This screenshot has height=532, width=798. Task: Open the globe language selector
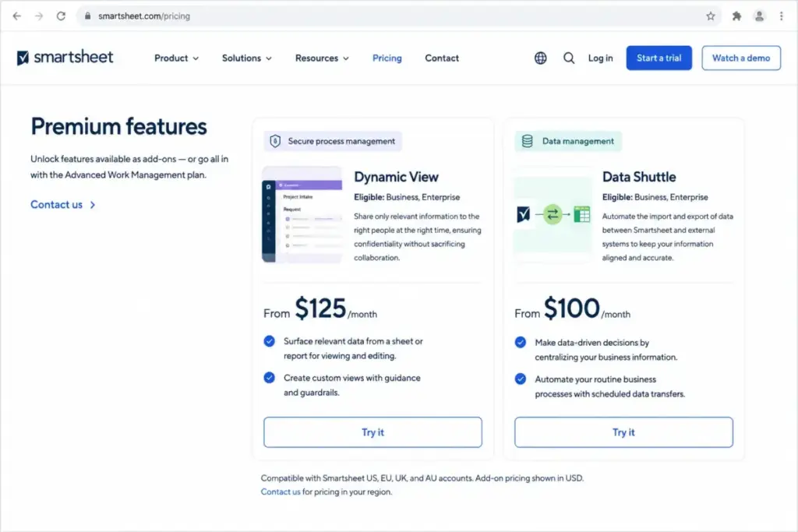point(541,58)
